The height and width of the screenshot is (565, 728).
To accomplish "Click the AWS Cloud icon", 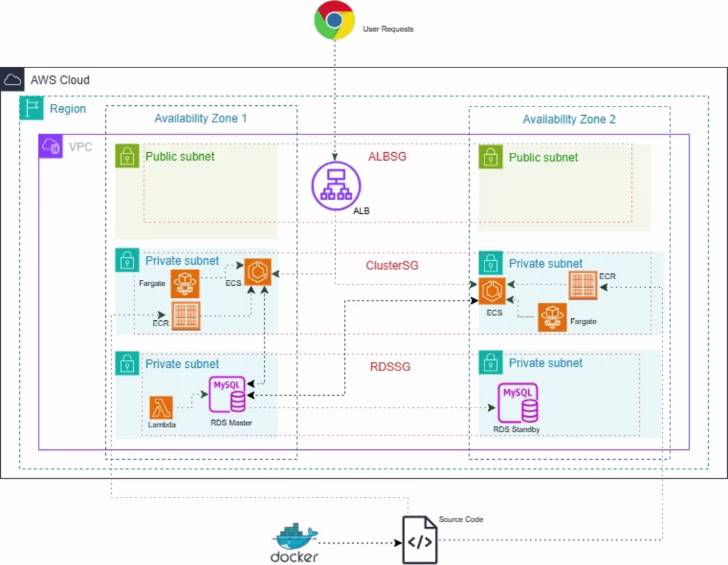I will (13, 79).
